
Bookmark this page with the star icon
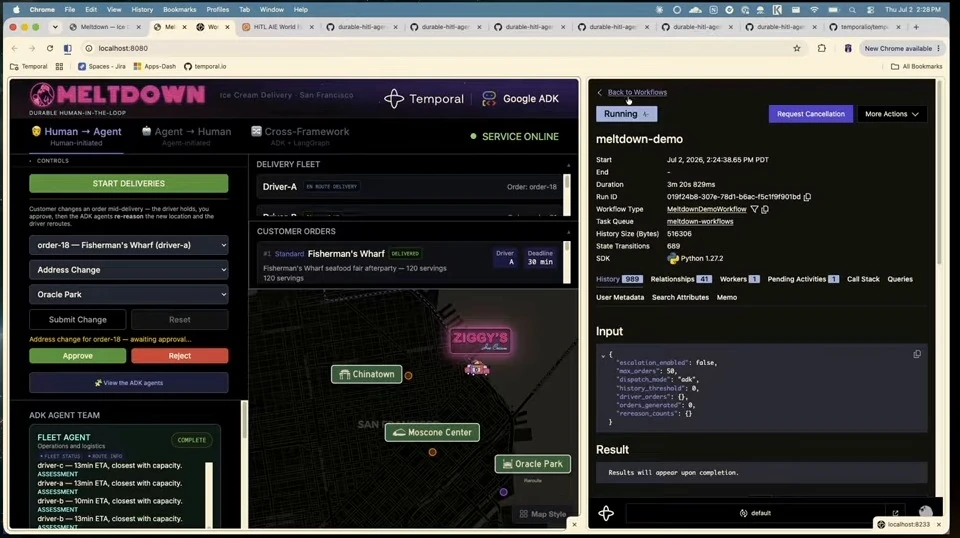pos(797,48)
